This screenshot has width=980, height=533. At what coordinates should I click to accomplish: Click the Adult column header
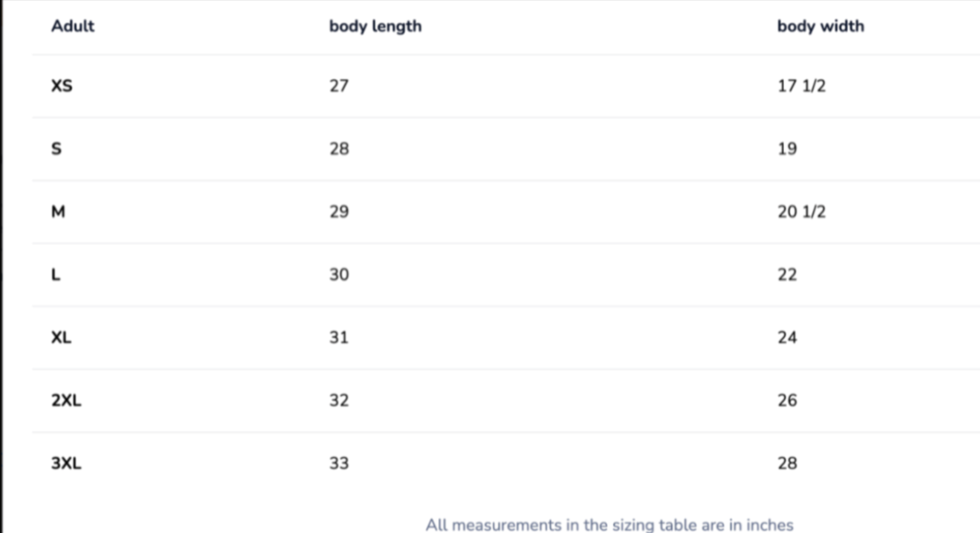(73, 26)
